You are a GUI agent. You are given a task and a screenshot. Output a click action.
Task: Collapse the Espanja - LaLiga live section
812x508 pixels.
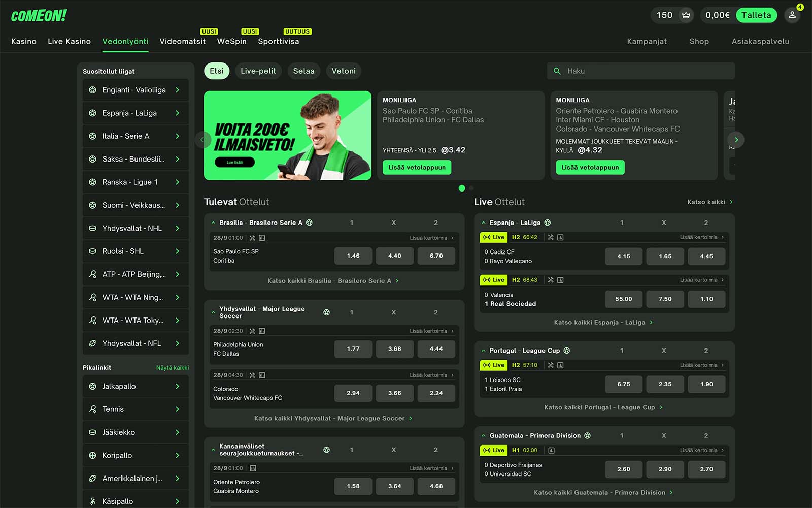(x=483, y=223)
